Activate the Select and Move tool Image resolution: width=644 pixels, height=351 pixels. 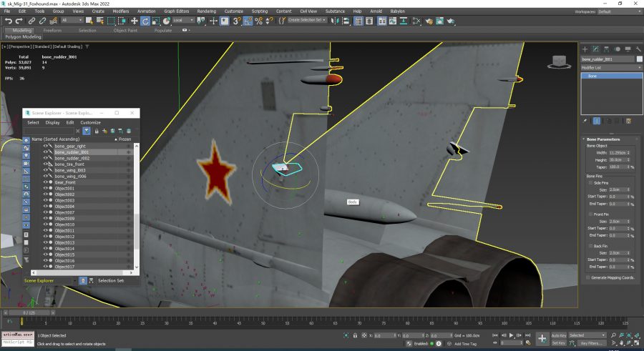tap(135, 21)
